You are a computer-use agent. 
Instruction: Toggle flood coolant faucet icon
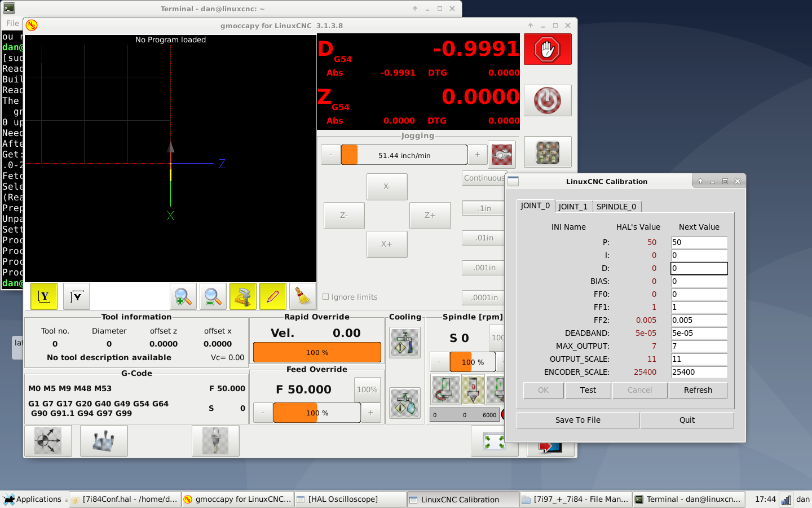[x=405, y=343]
